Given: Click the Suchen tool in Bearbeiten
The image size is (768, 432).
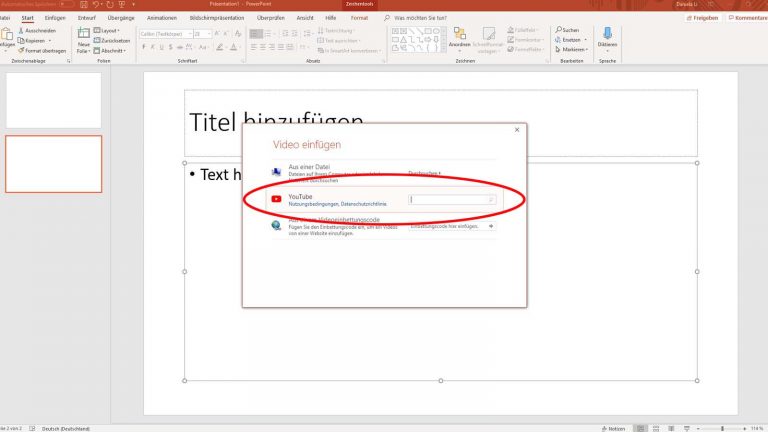Looking at the screenshot, I should coord(568,30).
